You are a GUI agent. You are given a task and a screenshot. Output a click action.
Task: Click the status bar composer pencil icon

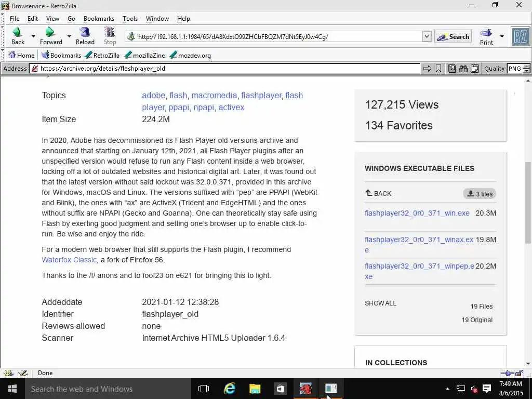pyautogui.click(x=23, y=373)
